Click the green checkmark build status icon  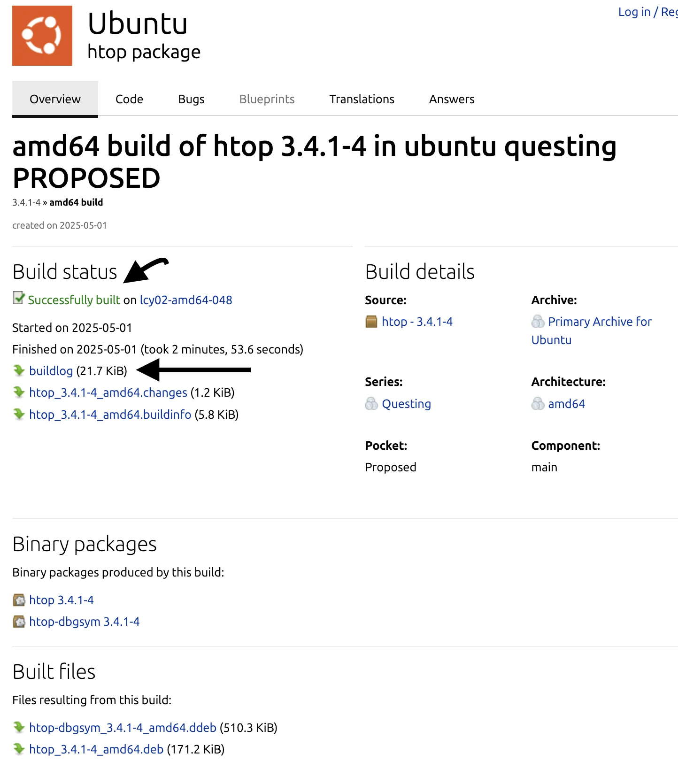[19, 299]
